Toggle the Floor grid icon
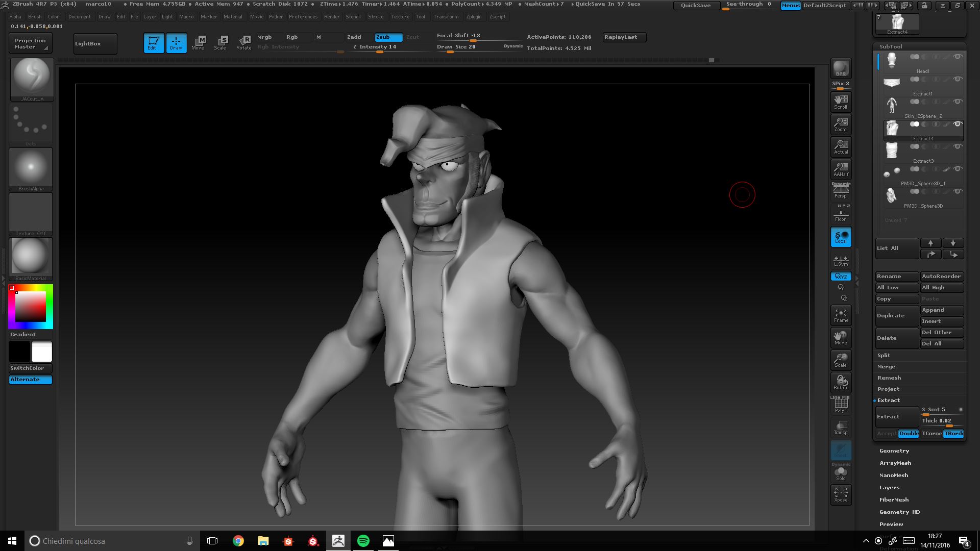The image size is (980, 551). 841,214
